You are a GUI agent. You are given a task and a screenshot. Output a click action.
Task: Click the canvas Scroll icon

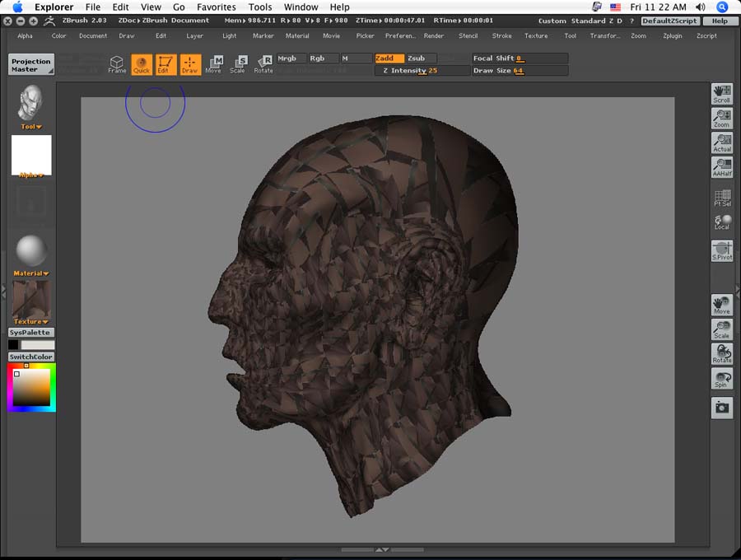[x=721, y=94]
